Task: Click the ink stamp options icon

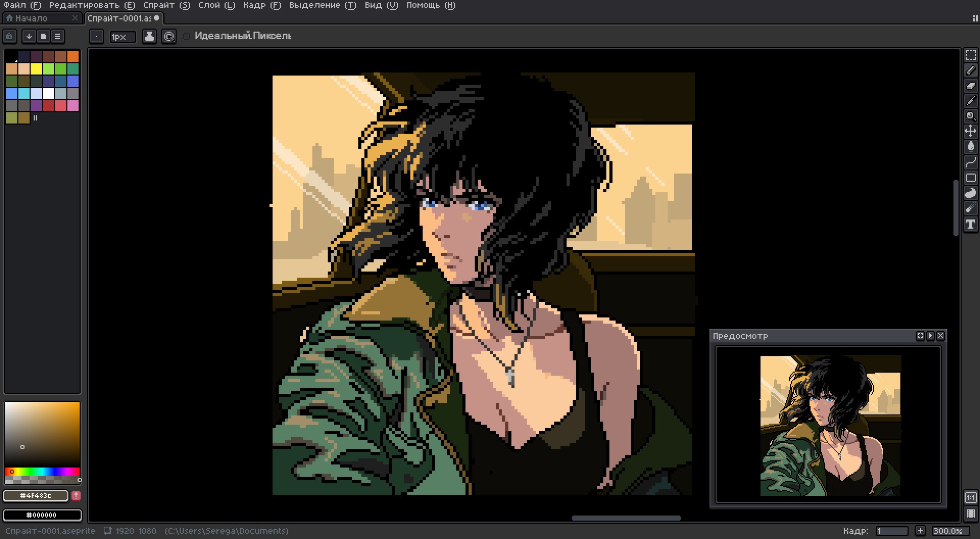Action: [150, 36]
